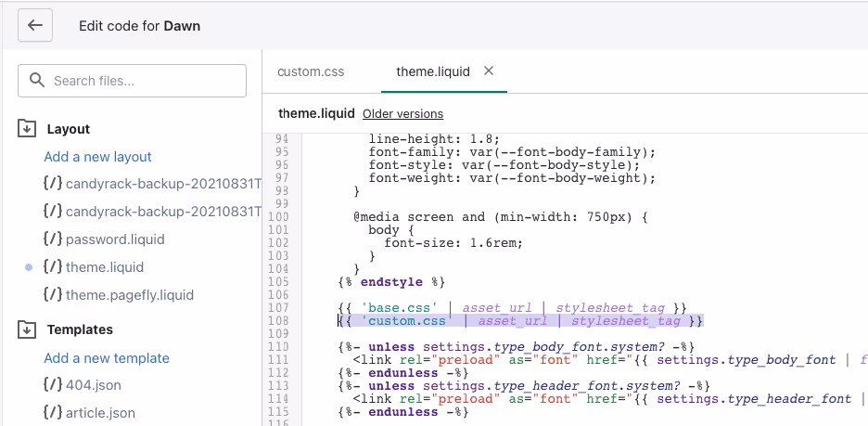Collapse the Templates folder icon
This screenshot has width=868, height=426.
pyautogui.click(x=26, y=329)
